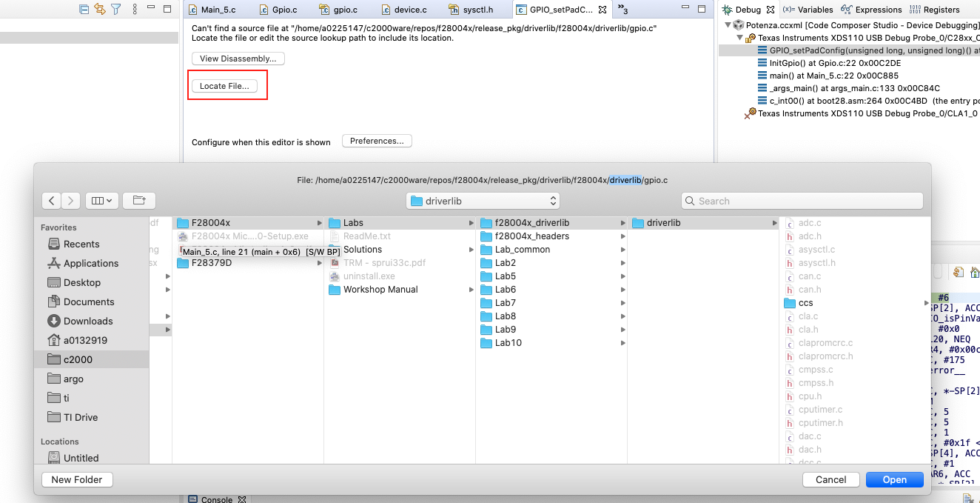Expand the F28004x folder arrow in the browser
The height and width of the screenshot is (503, 980).
pyautogui.click(x=318, y=222)
